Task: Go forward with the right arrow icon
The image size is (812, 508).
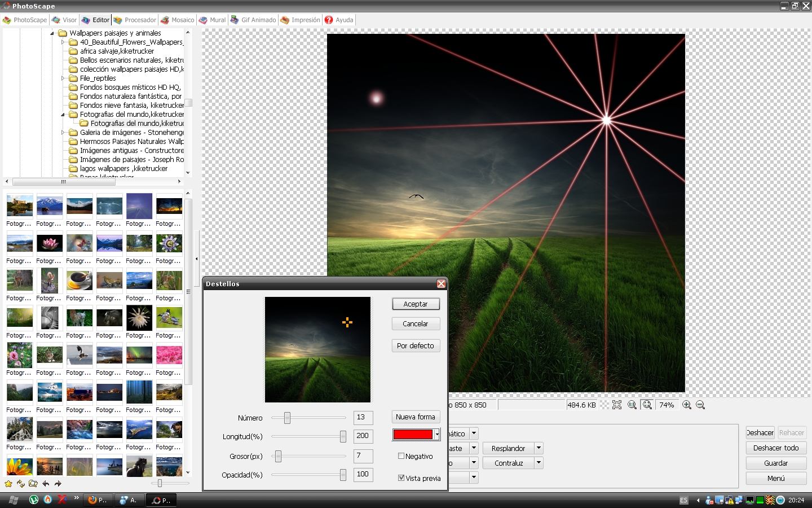Action: pos(58,484)
